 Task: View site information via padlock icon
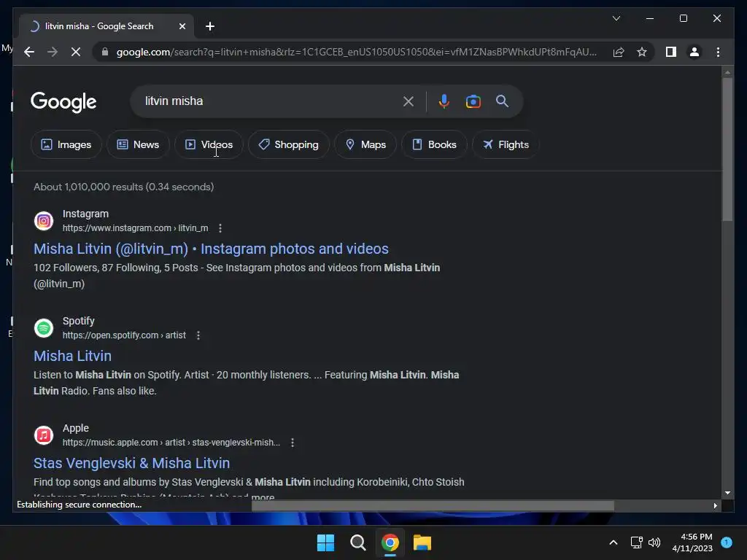[105, 52]
